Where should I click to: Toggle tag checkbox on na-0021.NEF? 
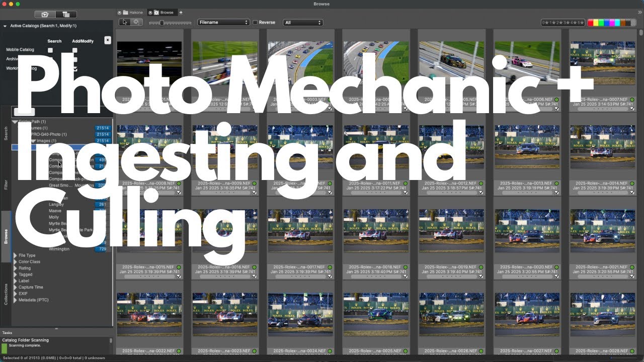(x=632, y=276)
